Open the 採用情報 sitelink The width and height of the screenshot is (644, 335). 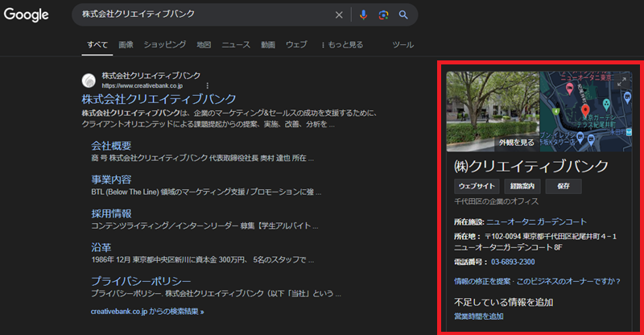111,213
